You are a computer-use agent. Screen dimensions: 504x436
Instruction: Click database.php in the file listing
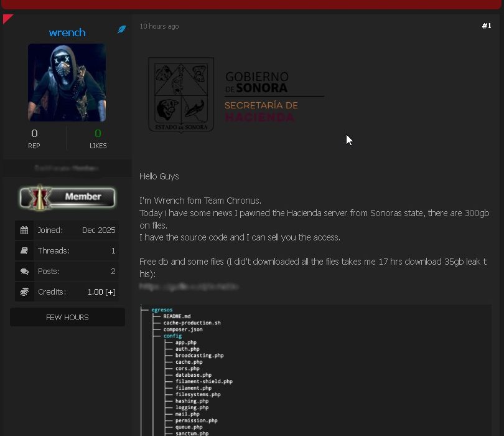(x=193, y=375)
